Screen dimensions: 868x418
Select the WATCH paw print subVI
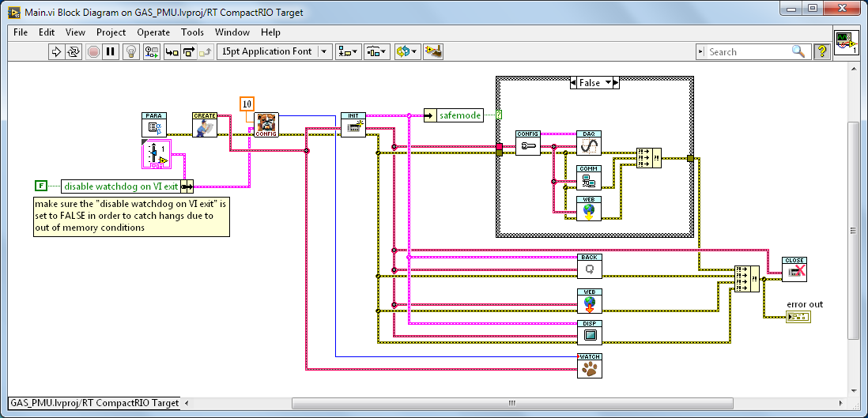(x=589, y=367)
